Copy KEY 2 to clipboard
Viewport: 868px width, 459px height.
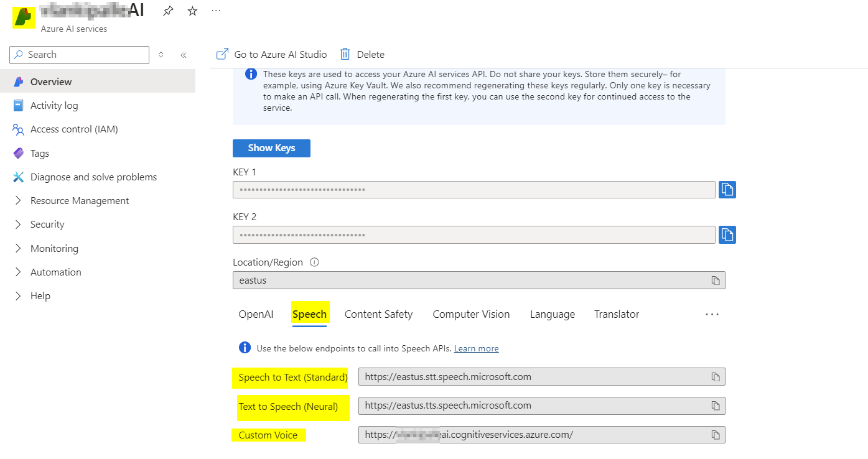[x=727, y=234]
